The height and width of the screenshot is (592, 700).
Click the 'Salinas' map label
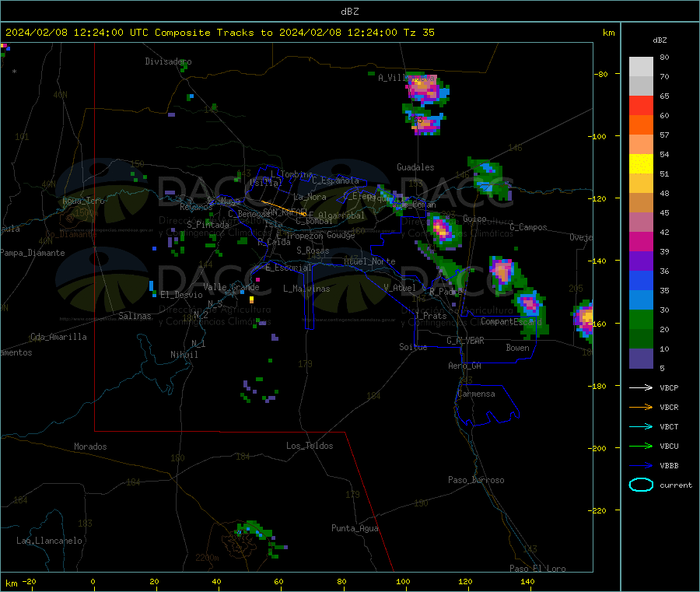click(135, 316)
